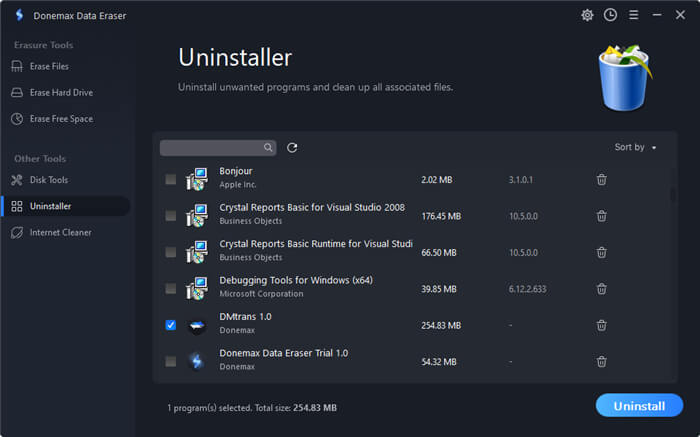Click trash icon for Crystal Reports Basic for Visual Studio 2008
The image size is (700, 437).
pyautogui.click(x=601, y=216)
